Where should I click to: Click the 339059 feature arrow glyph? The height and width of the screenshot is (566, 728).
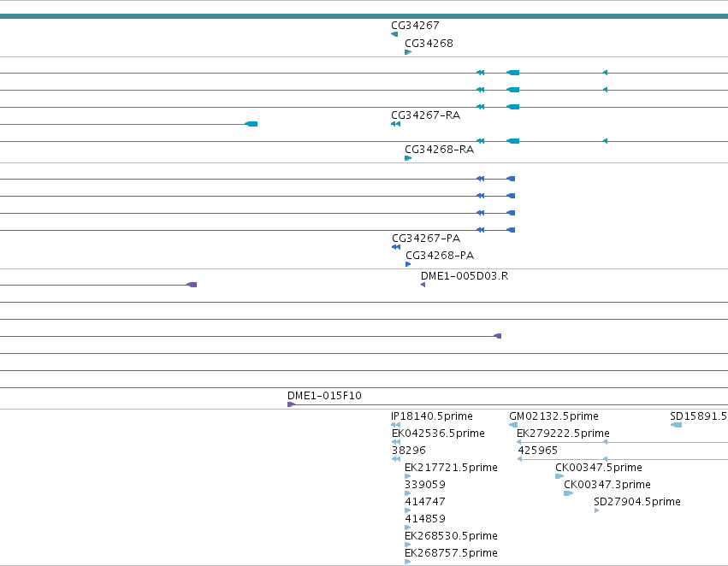(408, 493)
